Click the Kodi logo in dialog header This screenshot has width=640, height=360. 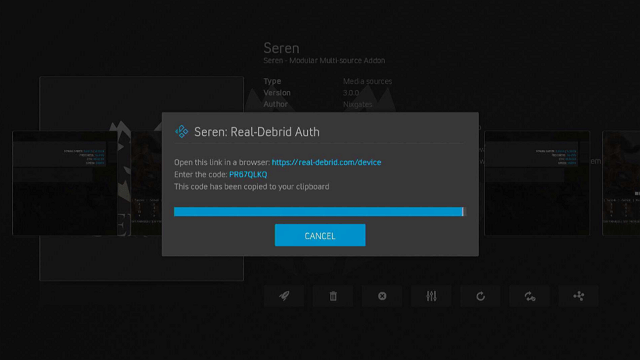[182, 131]
